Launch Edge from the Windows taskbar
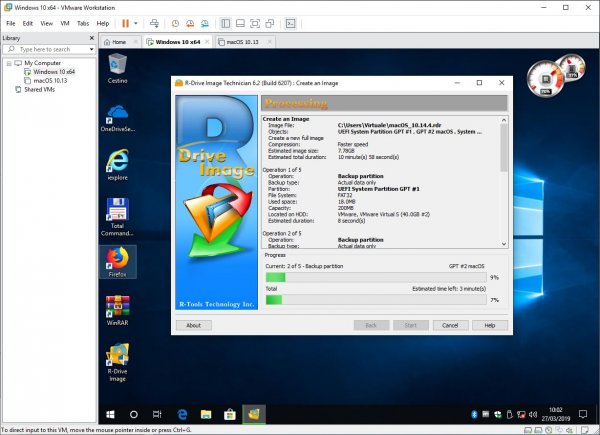Image resolution: width=600 pixels, height=435 pixels. click(183, 413)
